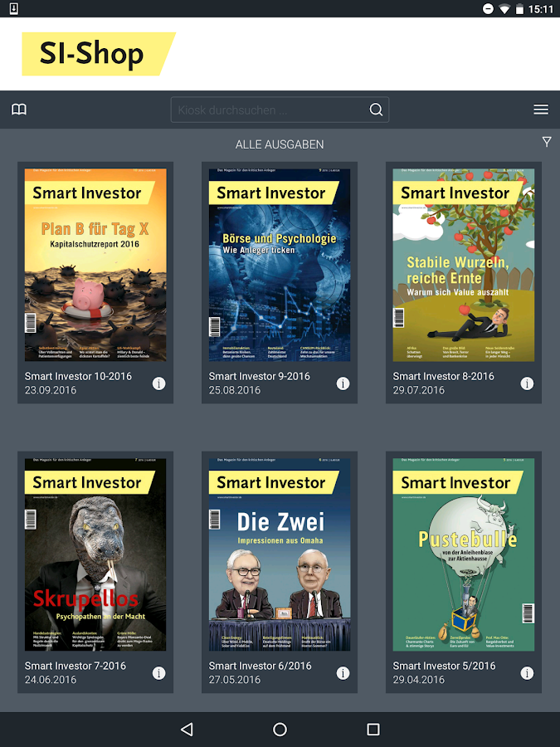
Task: Select the title Smart Investor 10-2016
Action: pyautogui.click(x=78, y=376)
